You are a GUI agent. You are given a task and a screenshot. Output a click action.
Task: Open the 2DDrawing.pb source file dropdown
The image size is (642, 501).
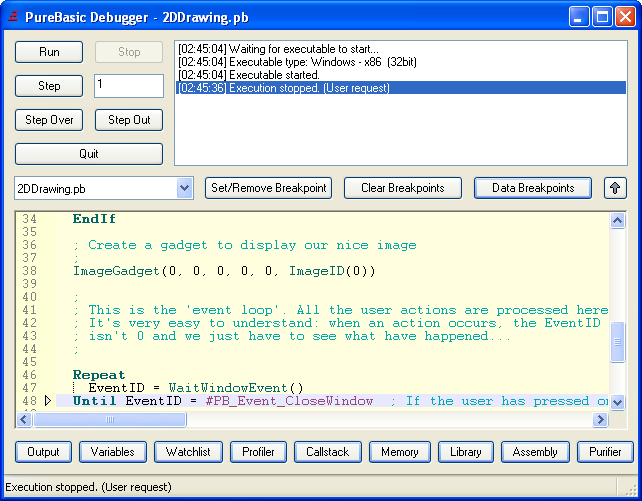[x=185, y=188]
